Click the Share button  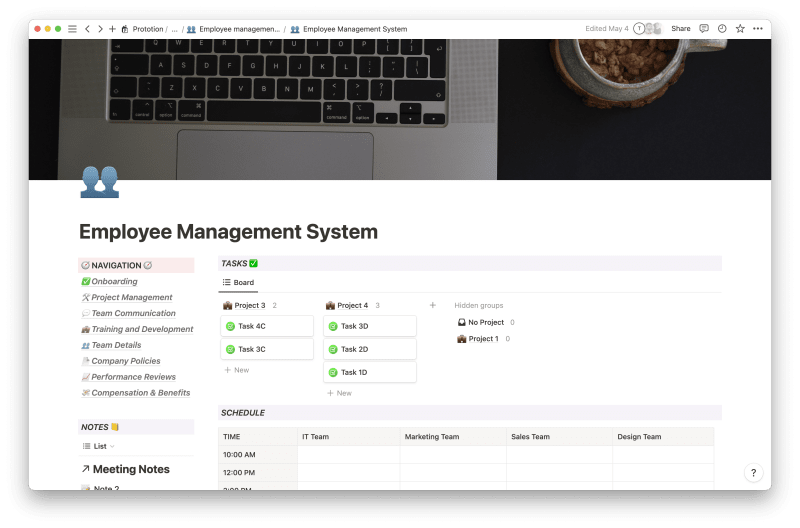(x=681, y=29)
